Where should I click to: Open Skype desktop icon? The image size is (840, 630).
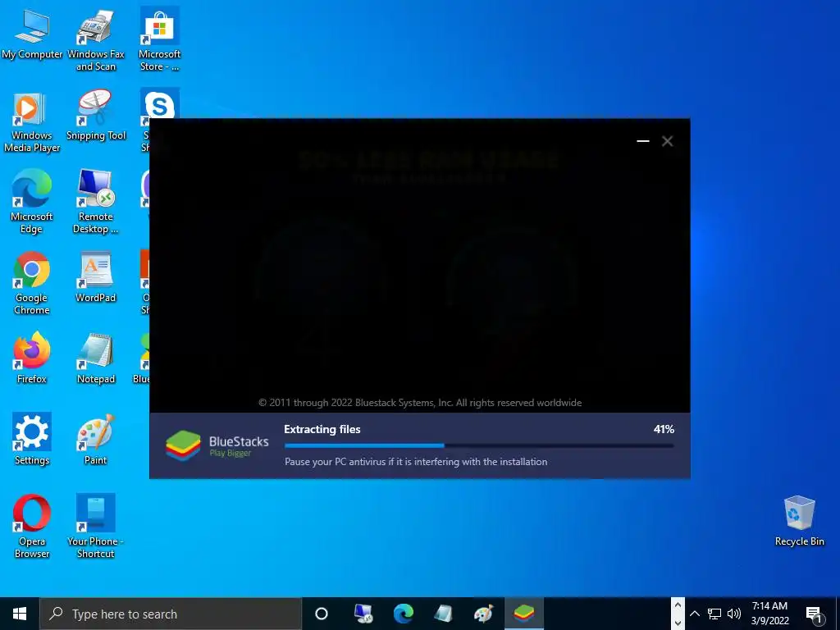tap(160, 104)
